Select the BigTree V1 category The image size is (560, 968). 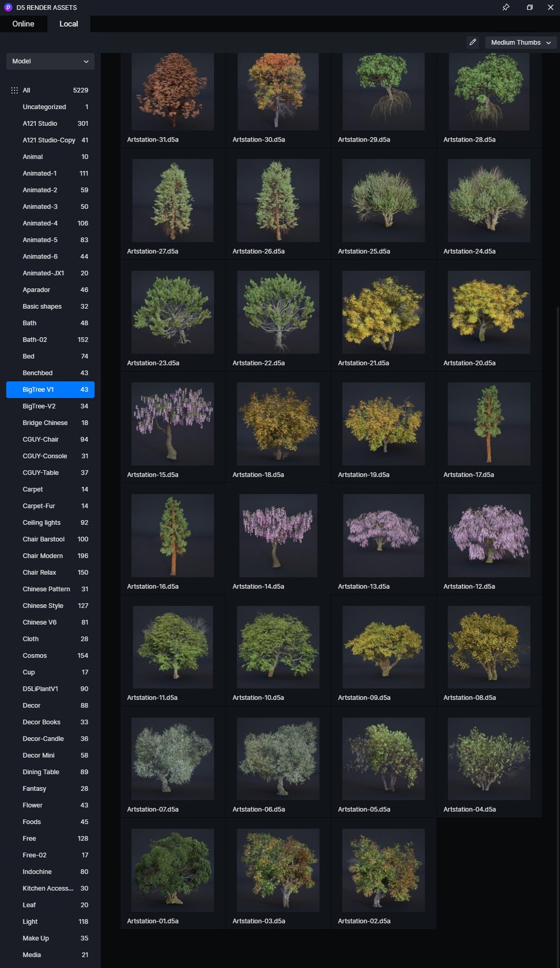(50, 390)
